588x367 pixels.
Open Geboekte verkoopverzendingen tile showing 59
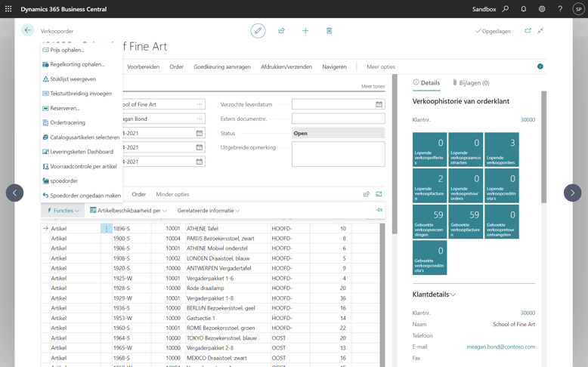(430, 221)
